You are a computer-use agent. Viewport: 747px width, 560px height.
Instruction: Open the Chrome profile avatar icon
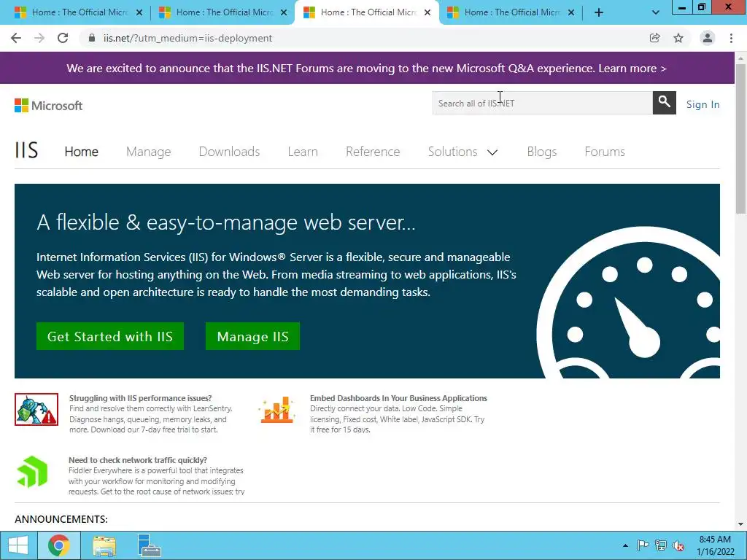coord(708,38)
